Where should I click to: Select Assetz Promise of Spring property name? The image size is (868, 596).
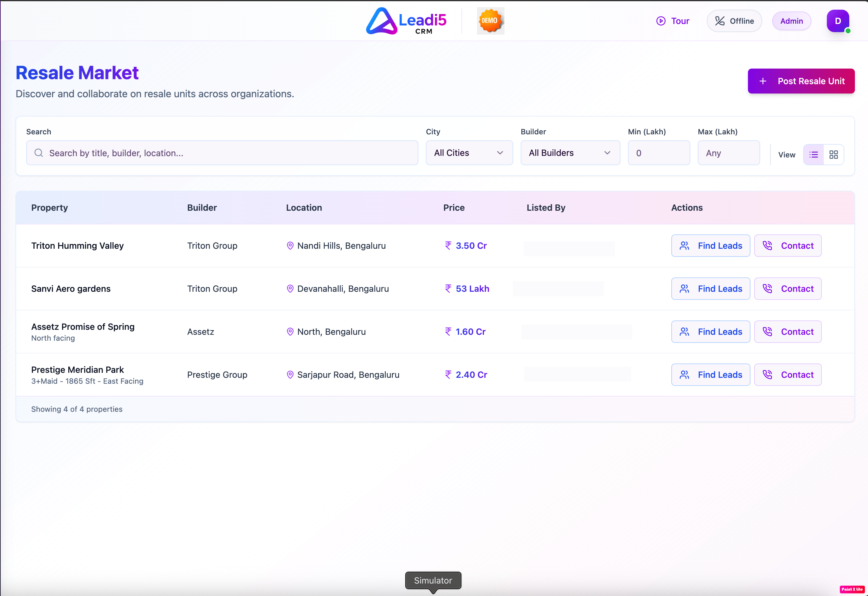83,327
